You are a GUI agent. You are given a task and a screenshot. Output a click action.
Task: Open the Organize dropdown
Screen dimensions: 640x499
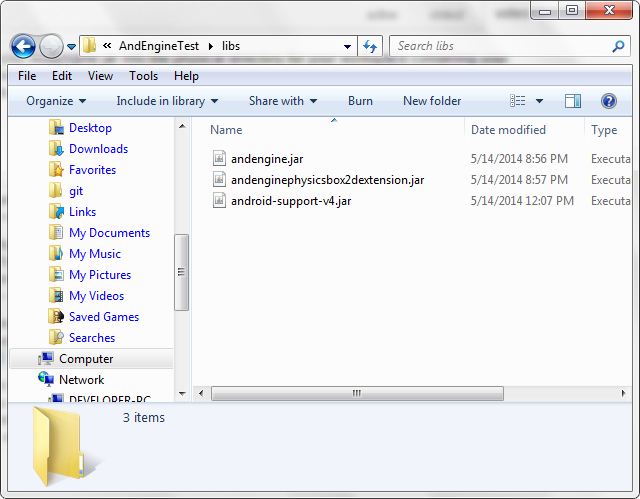pyautogui.click(x=56, y=101)
